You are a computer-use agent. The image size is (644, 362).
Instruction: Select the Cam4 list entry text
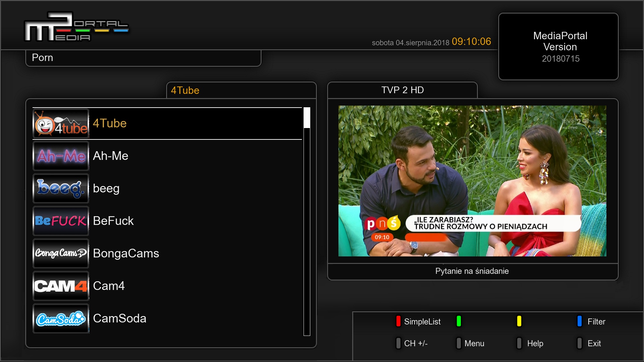(109, 286)
